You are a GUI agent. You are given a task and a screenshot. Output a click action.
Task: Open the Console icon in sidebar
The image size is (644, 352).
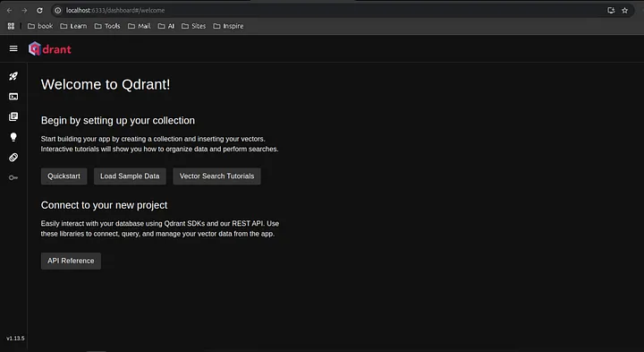point(13,97)
